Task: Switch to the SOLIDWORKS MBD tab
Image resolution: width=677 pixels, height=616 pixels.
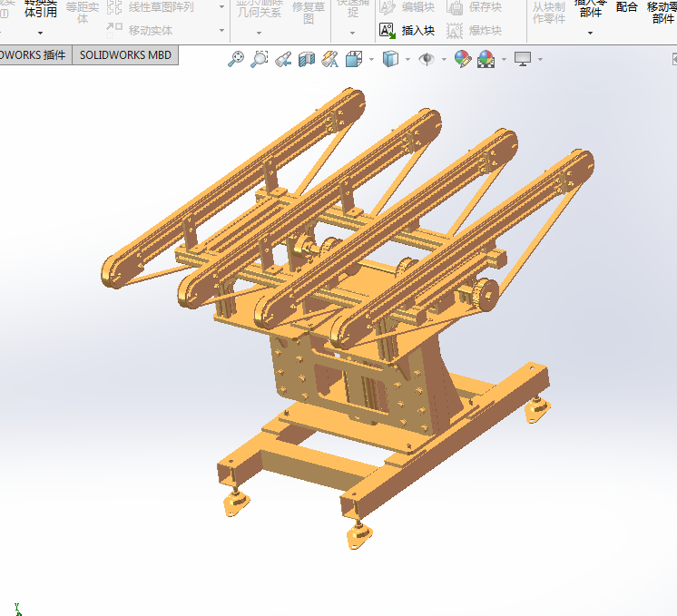Action: (x=125, y=55)
